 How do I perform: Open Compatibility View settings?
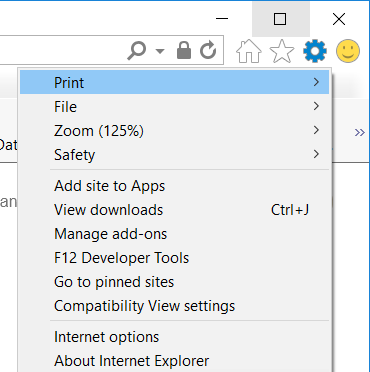coord(174,306)
